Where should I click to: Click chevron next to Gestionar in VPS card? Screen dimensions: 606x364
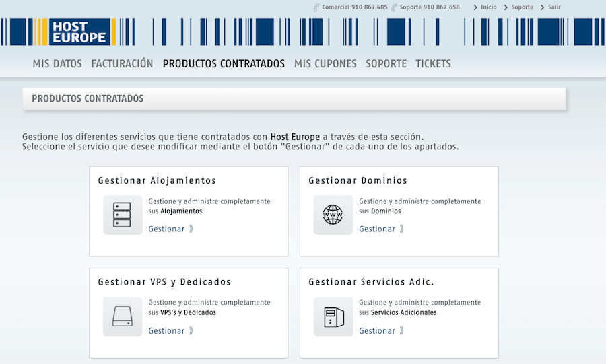tap(191, 331)
